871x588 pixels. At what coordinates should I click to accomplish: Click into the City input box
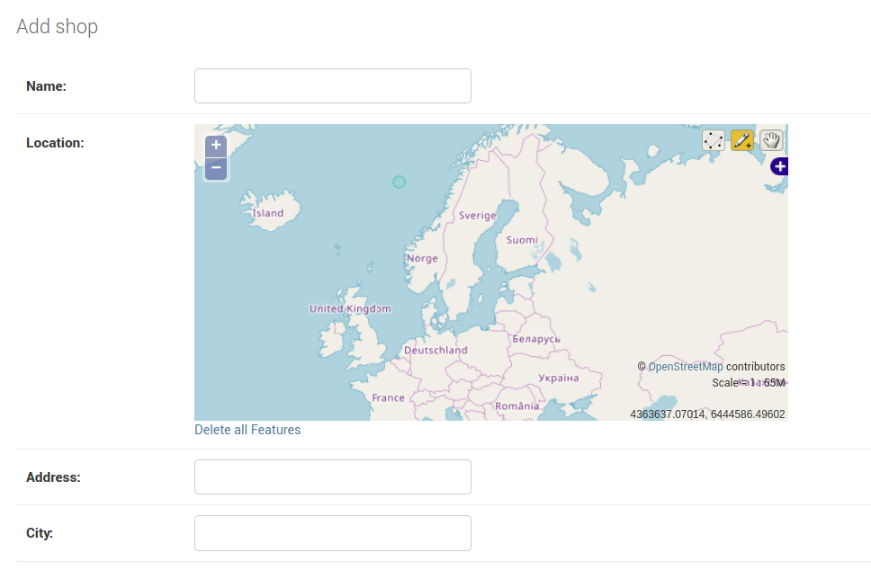coord(332,533)
